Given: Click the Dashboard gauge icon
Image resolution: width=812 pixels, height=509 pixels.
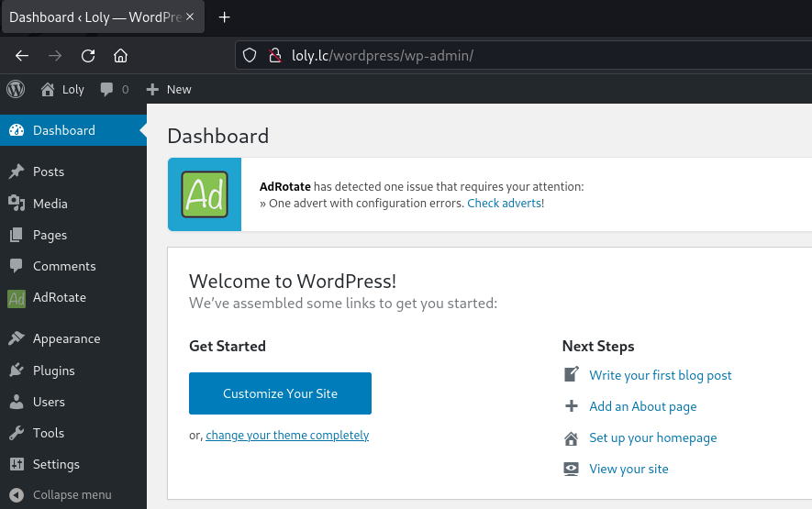Looking at the screenshot, I should click(17, 130).
